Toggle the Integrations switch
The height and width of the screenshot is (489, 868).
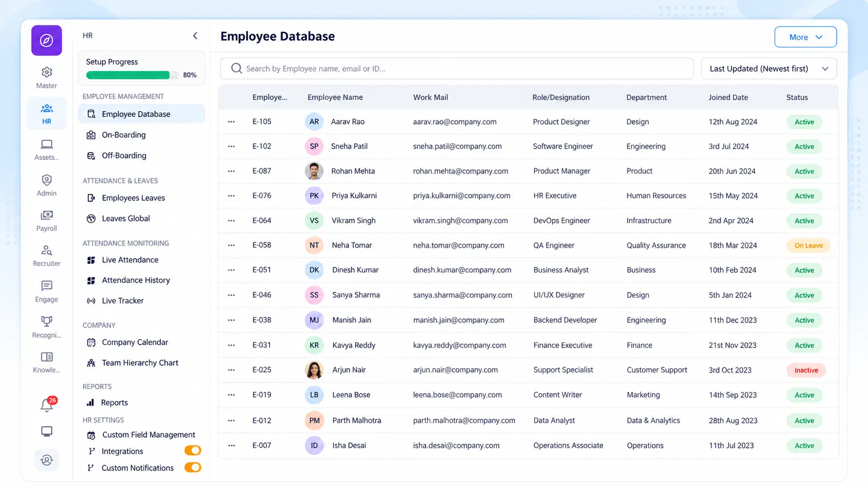click(193, 451)
